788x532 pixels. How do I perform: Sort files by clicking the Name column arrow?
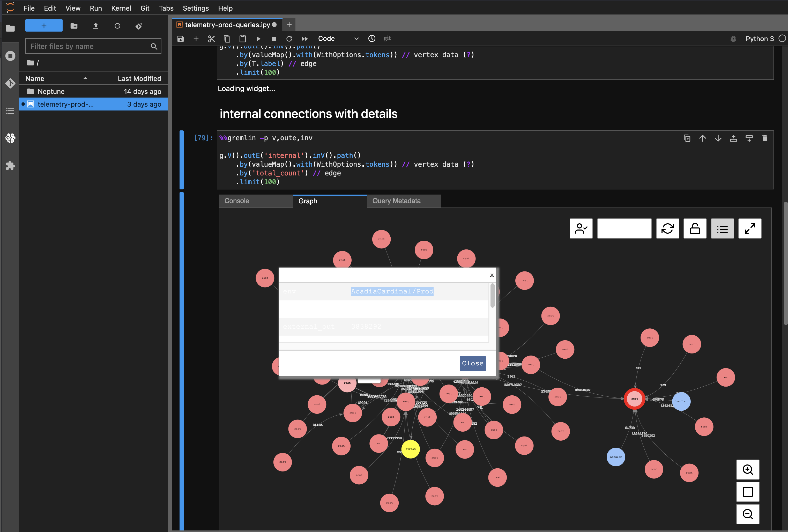tap(86, 78)
